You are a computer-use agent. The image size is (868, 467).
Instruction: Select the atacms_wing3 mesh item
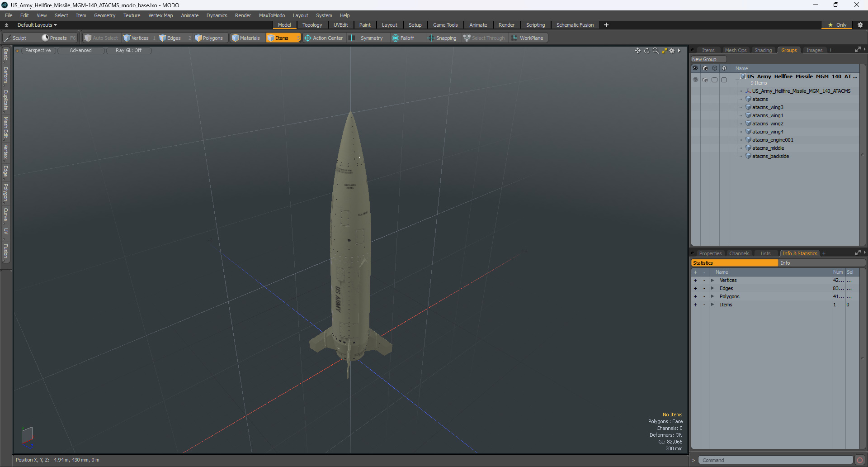tap(768, 108)
